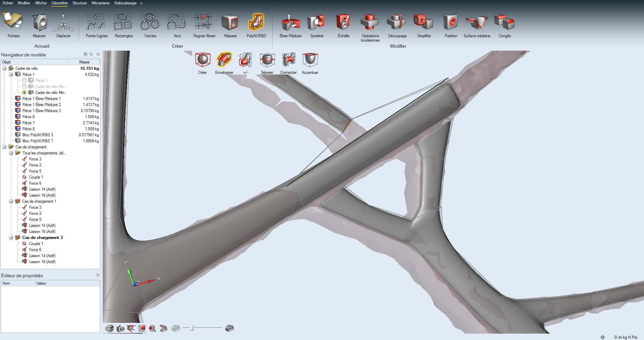The width and height of the screenshot is (644, 340).
Task: Select the Congés fillet tool
Action: click(504, 22)
